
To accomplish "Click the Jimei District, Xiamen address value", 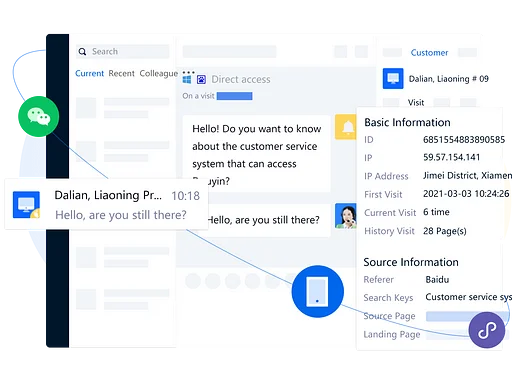I will point(467,175).
